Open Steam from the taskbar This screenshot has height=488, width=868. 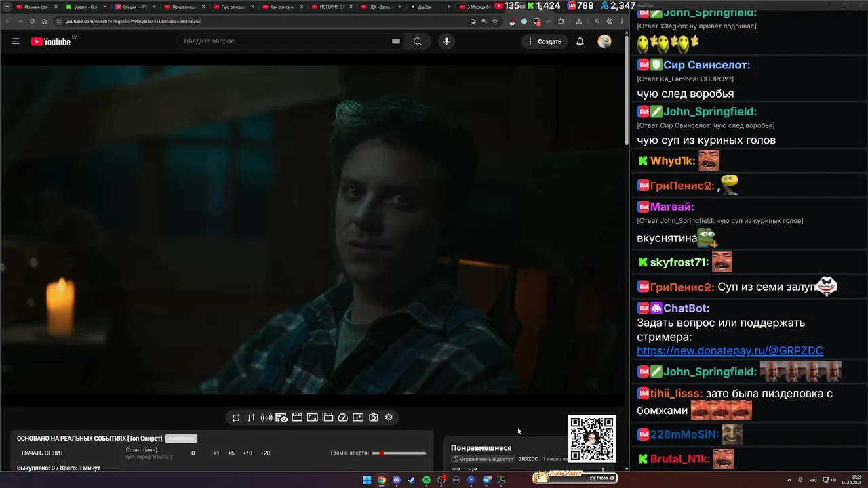[x=412, y=480]
